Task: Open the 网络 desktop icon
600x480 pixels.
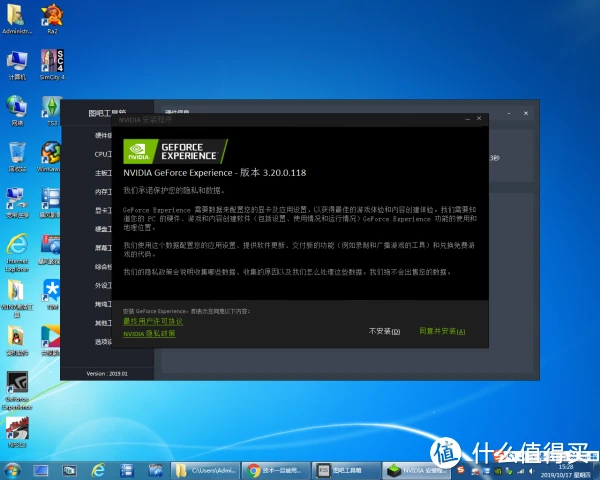Action: click(17, 111)
